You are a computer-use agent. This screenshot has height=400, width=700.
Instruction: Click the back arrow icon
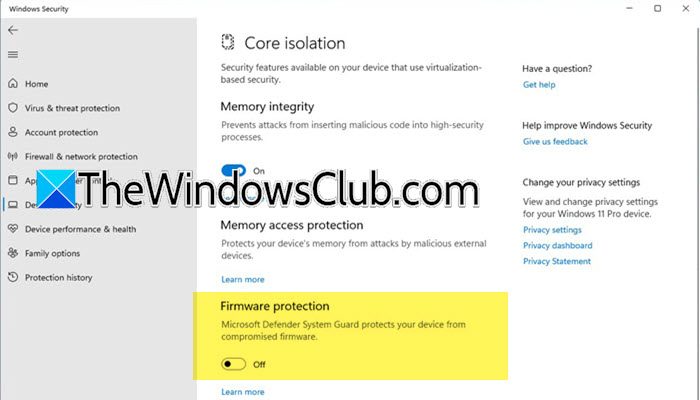point(13,30)
